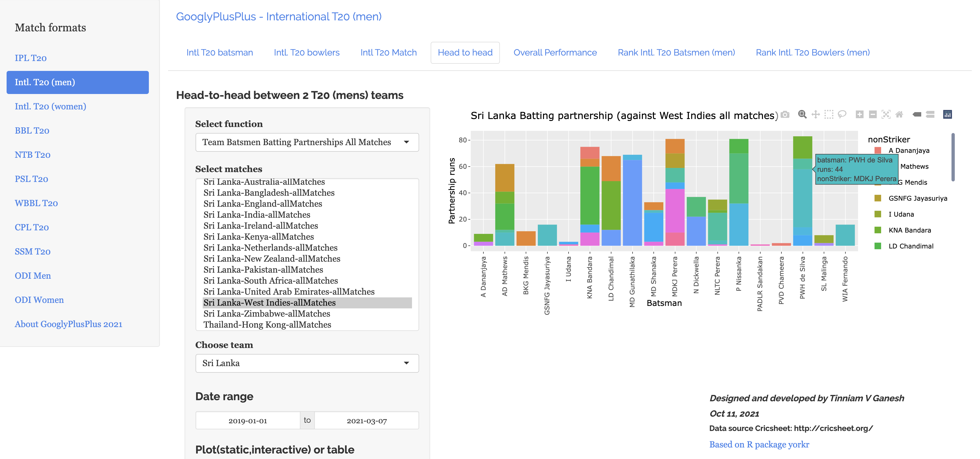Toggle LD Chandimal series in the legend

[x=911, y=246]
